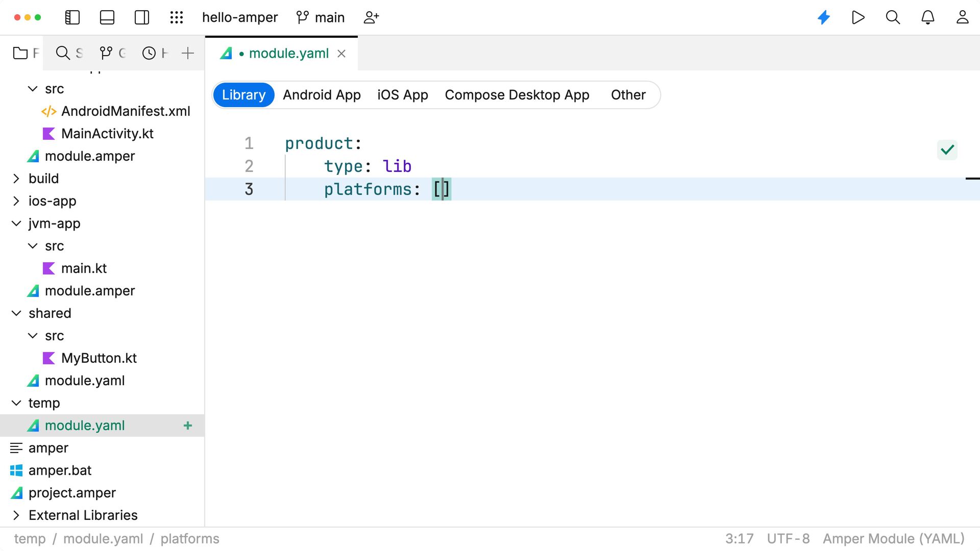
Task: Open amper.bat file
Action: click(60, 470)
